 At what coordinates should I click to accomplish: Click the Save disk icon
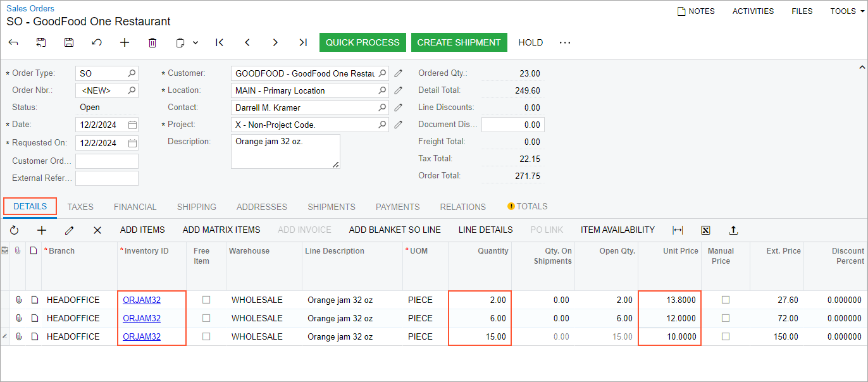(69, 42)
